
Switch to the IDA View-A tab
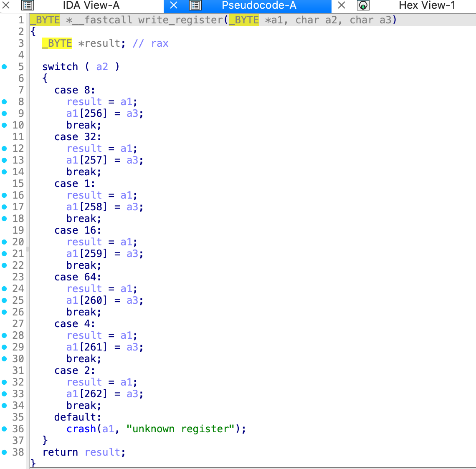(x=91, y=5)
